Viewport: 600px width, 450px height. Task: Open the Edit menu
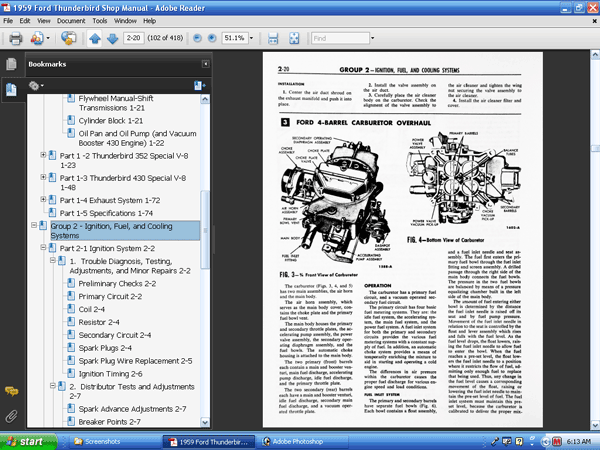coord(25,21)
